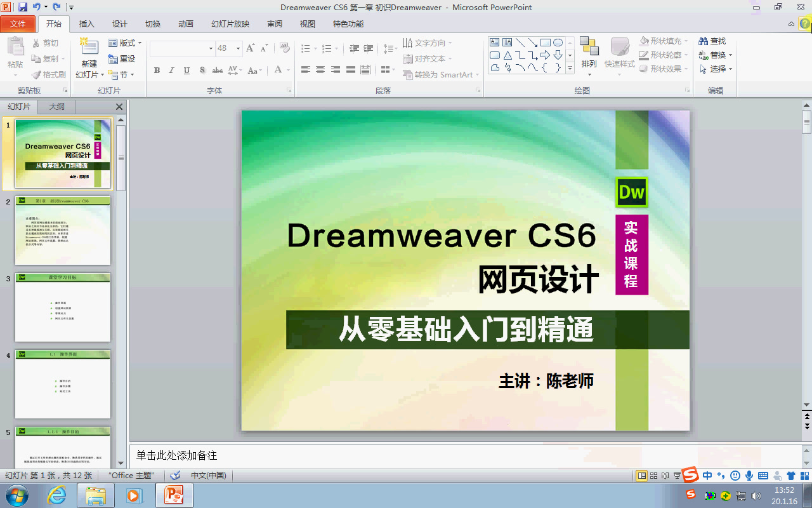
Task: Align text left icon
Action: coord(306,70)
